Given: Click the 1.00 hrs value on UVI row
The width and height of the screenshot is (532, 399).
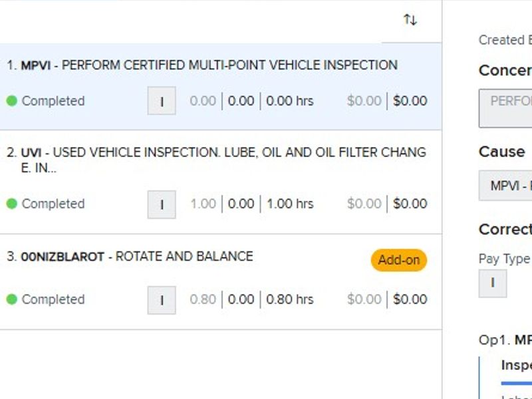Looking at the screenshot, I should coord(290,204).
